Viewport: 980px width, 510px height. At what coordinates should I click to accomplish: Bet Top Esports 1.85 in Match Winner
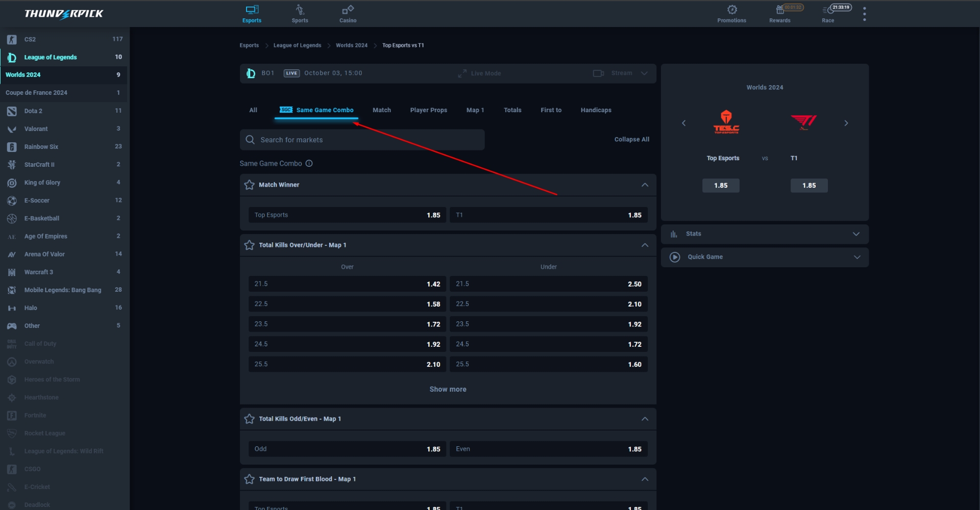click(x=348, y=215)
